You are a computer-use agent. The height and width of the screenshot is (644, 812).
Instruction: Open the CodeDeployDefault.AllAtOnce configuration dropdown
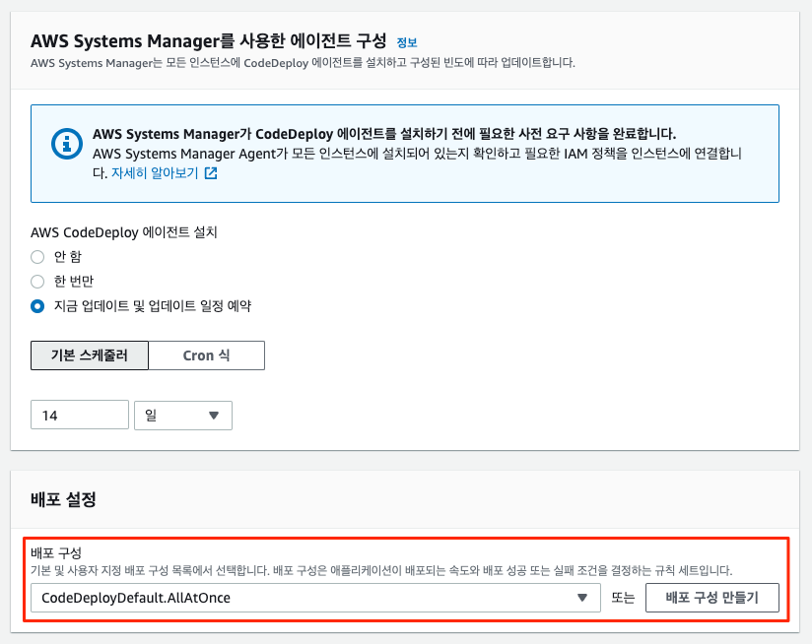click(x=315, y=598)
